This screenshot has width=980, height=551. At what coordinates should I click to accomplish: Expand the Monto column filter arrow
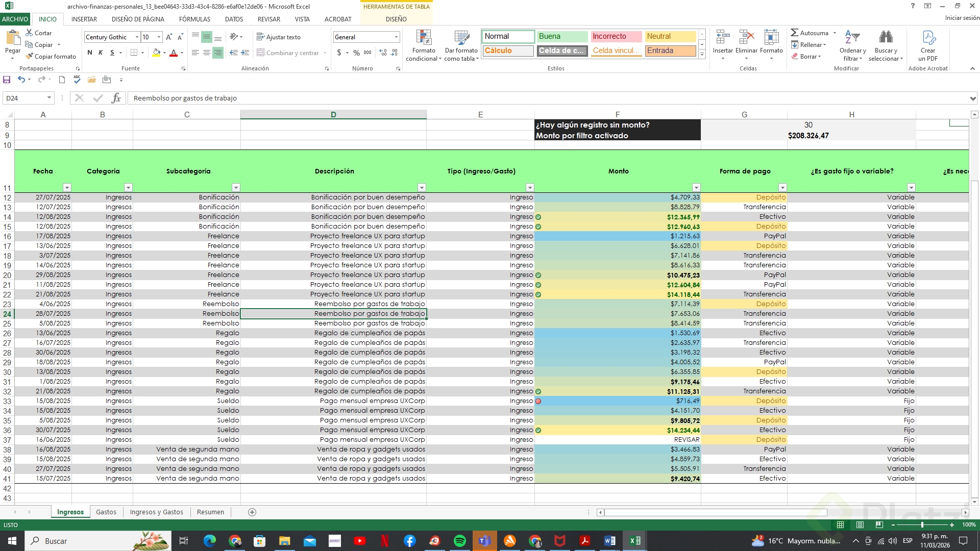(x=696, y=188)
